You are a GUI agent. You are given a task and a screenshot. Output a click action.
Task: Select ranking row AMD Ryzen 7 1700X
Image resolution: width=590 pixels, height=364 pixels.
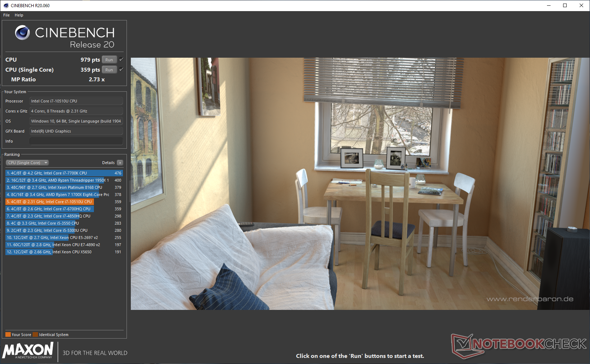click(x=64, y=195)
